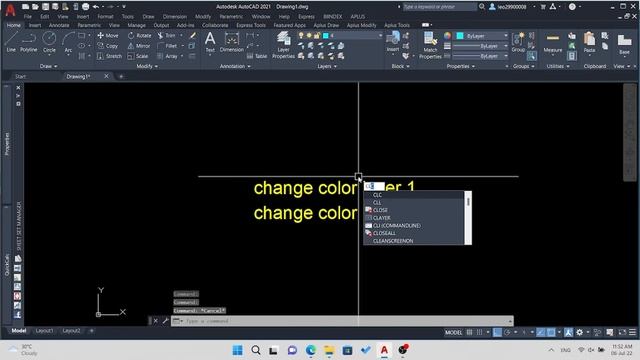640x360 pixels.
Task: Open Layer Properties manager
Action: tap(283, 45)
